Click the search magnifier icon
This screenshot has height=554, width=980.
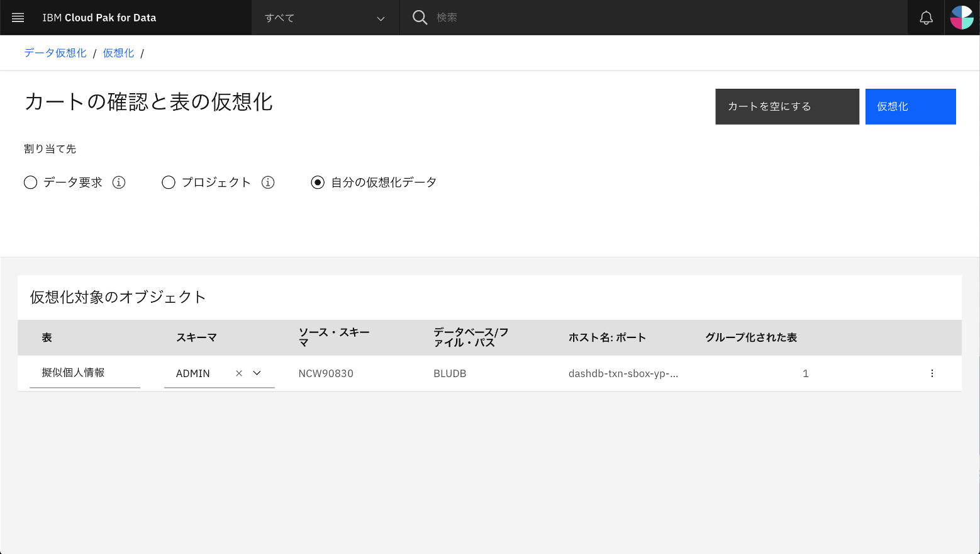coord(420,17)
